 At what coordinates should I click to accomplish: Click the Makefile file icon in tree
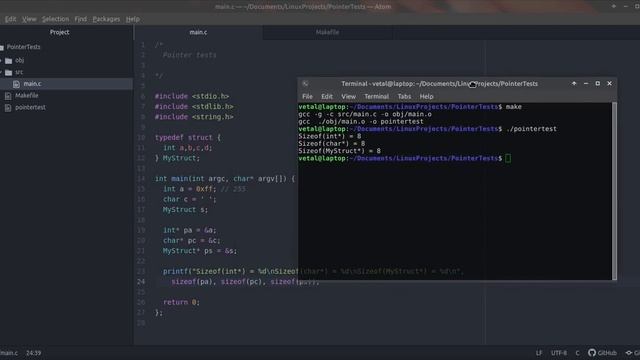(x=8, y=96)
